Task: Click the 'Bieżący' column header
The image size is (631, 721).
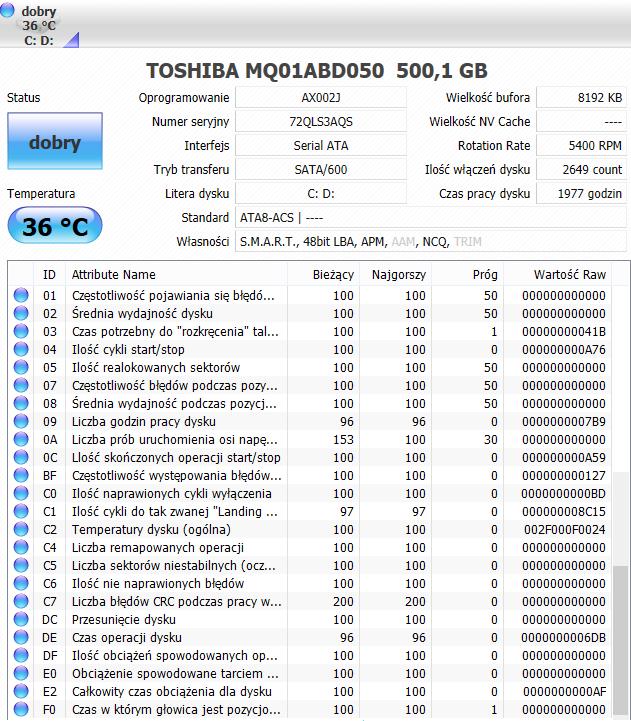Action: click(x=323, y=275)
